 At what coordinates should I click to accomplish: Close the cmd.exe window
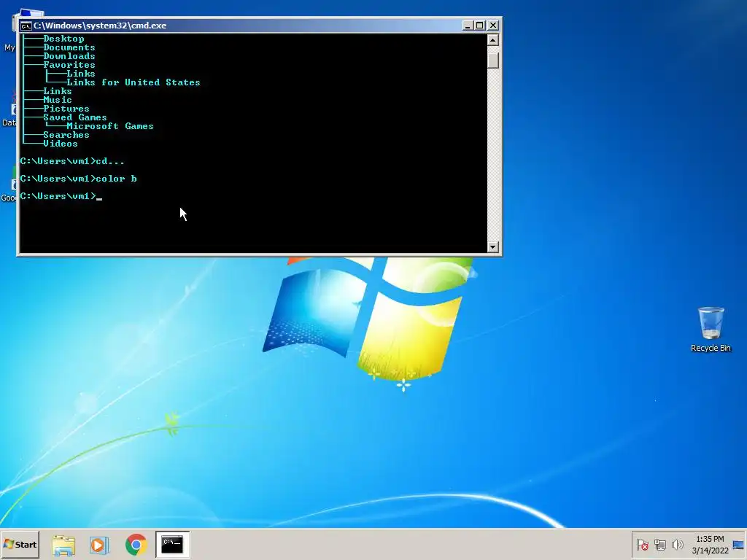tap(493, 26)
